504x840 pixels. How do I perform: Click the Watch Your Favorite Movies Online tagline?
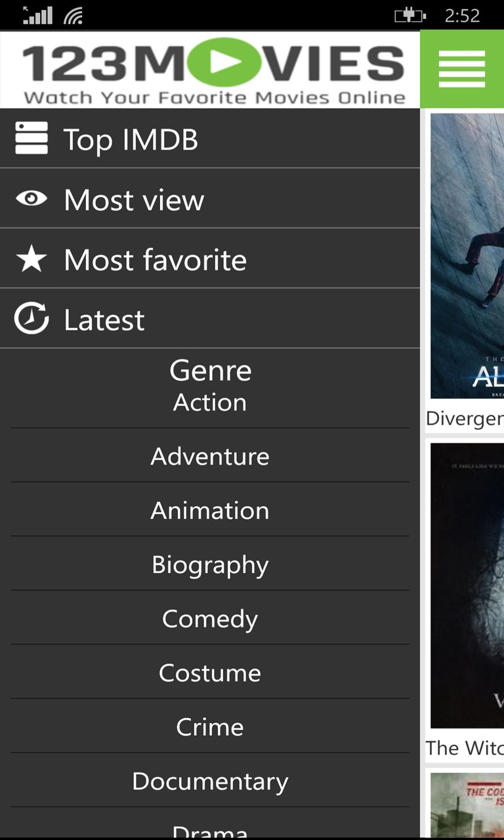click(215, 98)
